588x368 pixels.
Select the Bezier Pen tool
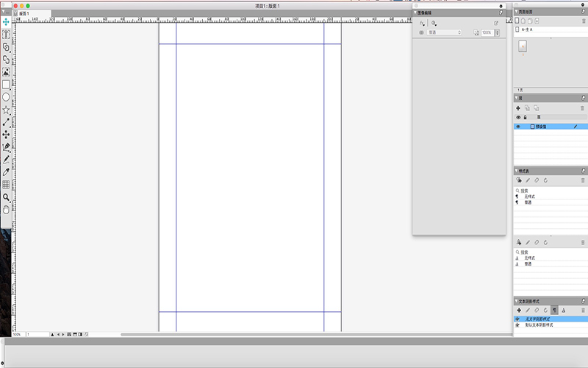6,147
